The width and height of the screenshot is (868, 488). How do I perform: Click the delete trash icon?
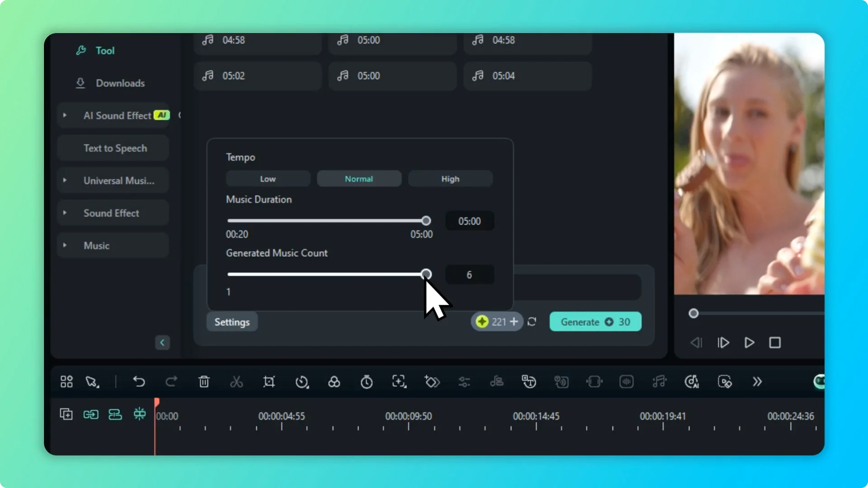204,382
